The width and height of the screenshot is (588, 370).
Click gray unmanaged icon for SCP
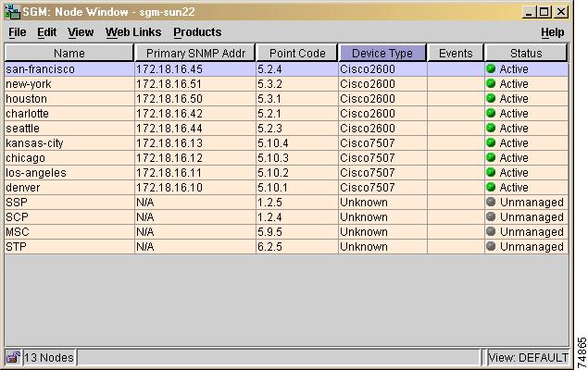(x=491, y=216)
